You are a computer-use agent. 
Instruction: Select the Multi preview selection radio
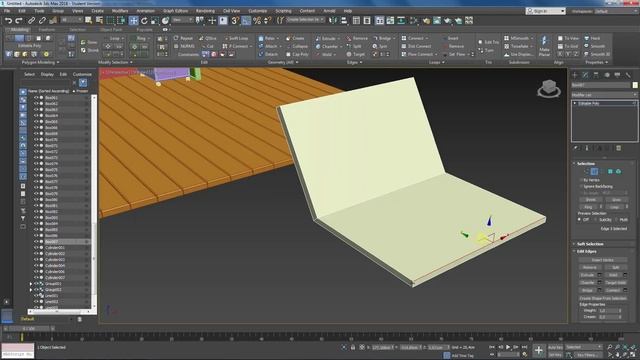pyautogui.click(x=616, y=220)
